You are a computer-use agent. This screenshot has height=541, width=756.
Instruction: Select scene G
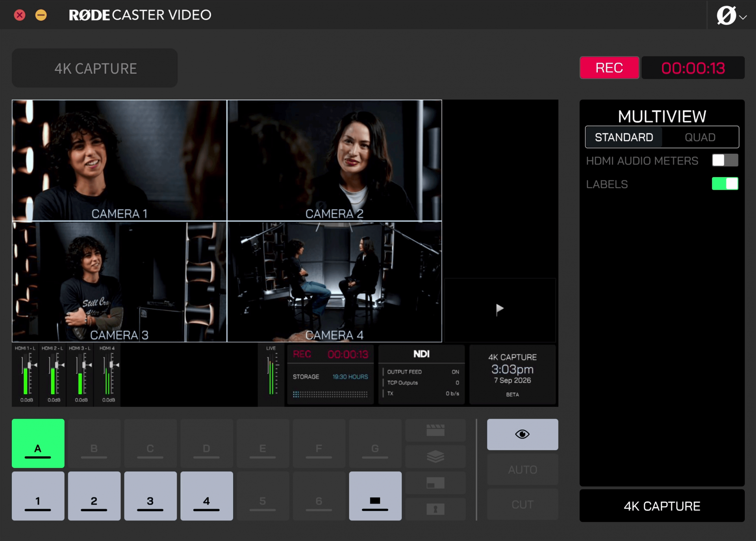pyautogui.click(x=375, y=443)
